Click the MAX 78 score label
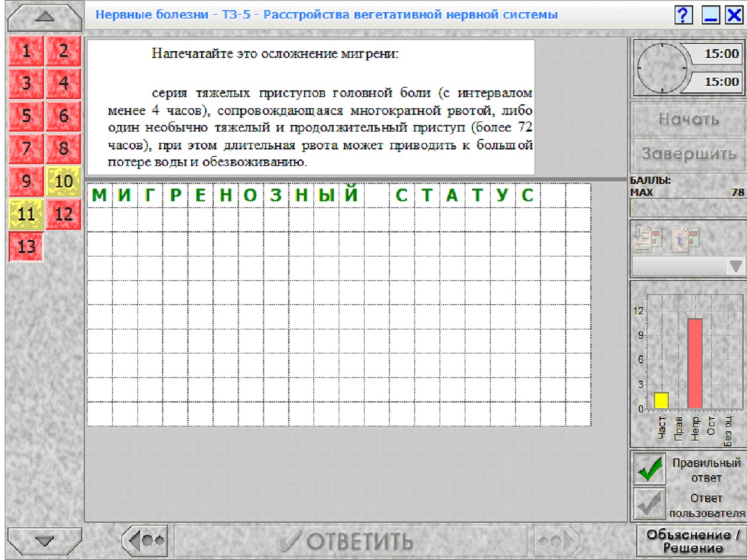 (x=687, y=193)
